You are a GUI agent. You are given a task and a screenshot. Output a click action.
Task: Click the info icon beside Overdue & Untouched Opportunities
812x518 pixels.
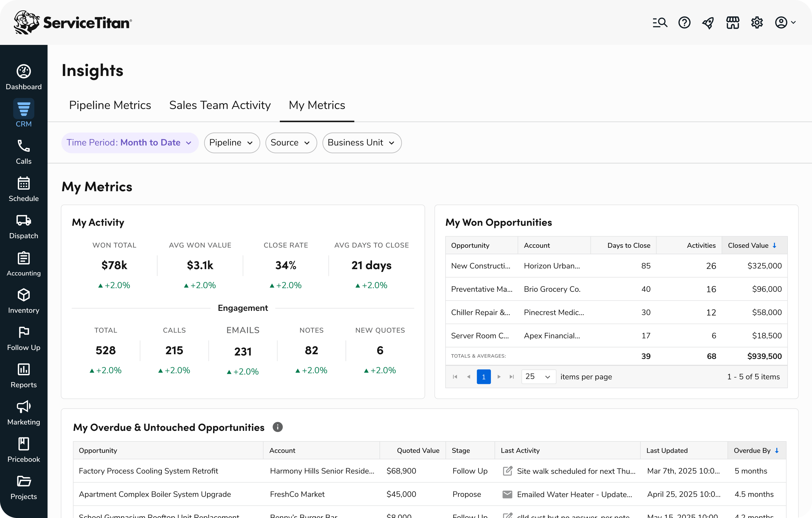coord(278,427)
